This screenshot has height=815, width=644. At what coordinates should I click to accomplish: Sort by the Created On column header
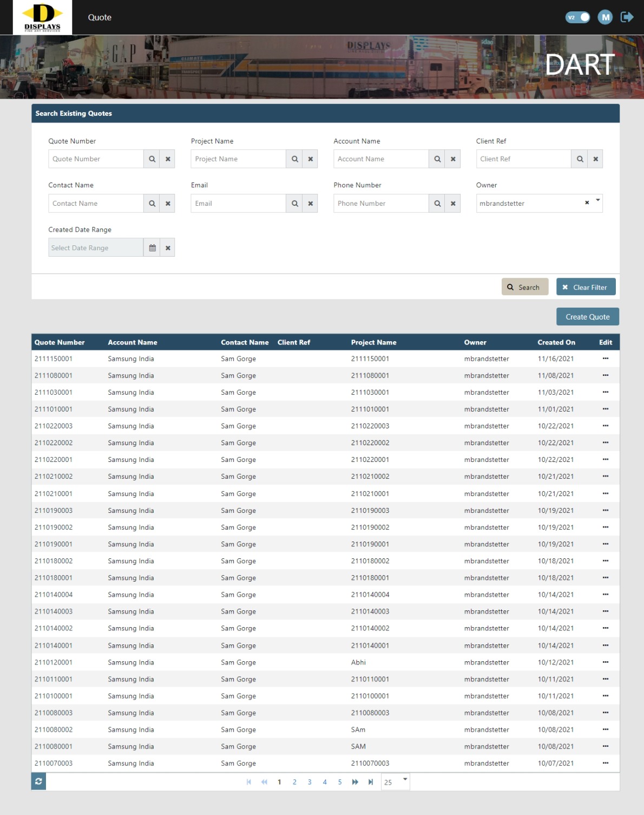click(x=556, y=342)
